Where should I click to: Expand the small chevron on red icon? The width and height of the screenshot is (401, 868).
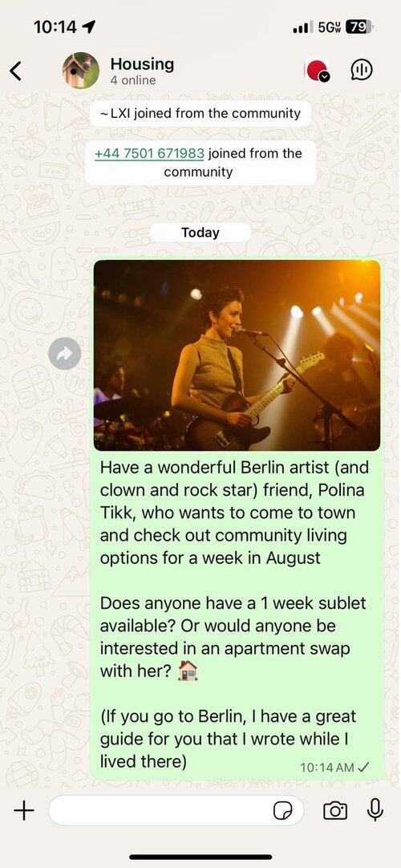point(326,78)
